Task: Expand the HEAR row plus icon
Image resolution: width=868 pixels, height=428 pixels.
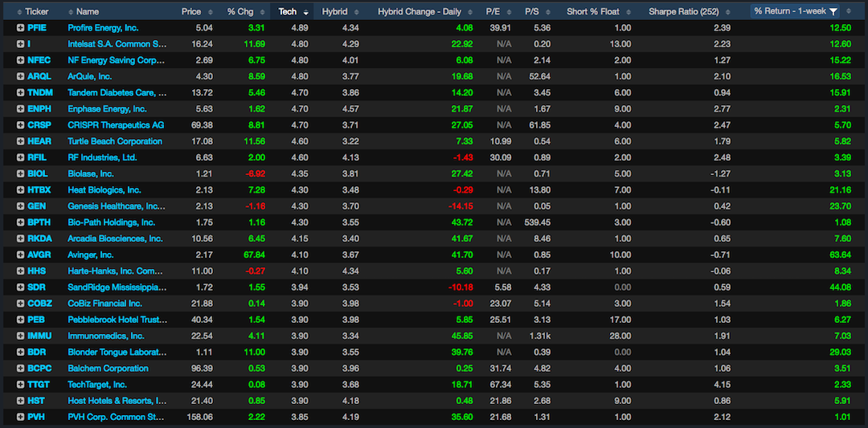Action: click(20, 141)
